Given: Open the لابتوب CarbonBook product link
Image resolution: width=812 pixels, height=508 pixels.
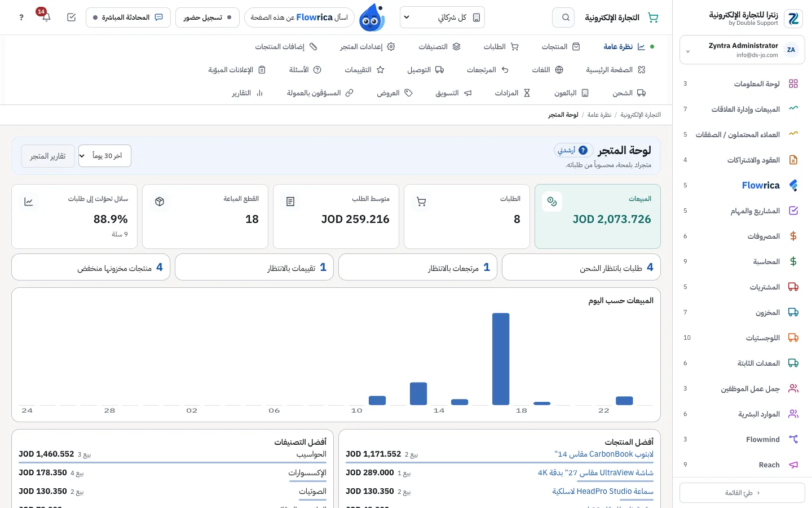Looking at the screenshot, I should [x=604, y=454].
